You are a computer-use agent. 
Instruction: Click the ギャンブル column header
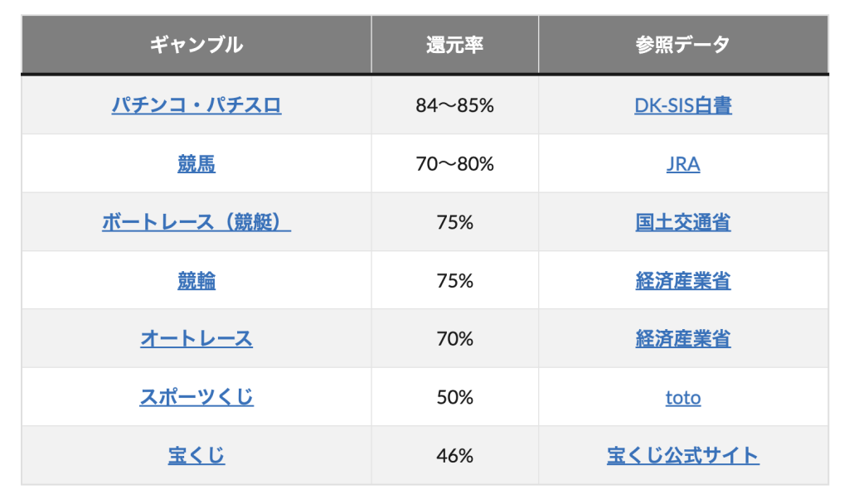coord(196,45)
